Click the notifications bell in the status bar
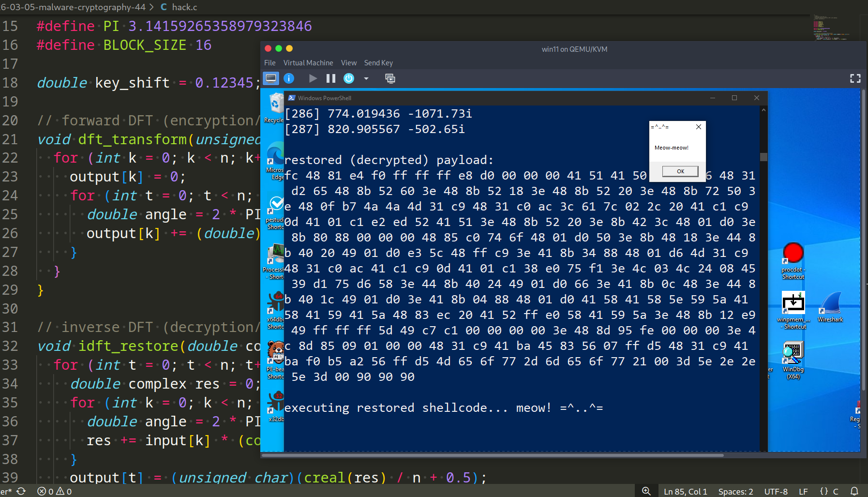The width and height of the screenshot is (868, 497). pyautogui.click(x=855, y=491)
